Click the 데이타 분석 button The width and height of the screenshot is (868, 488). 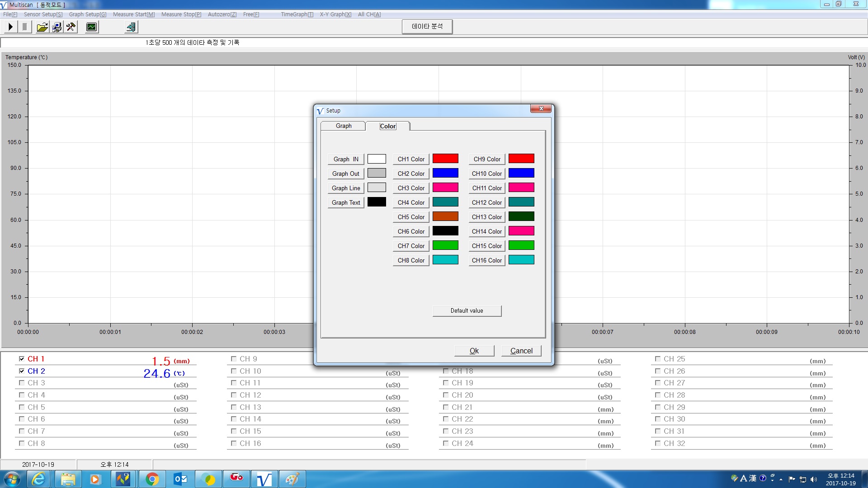pyautogui.click(x=427, y=27)
